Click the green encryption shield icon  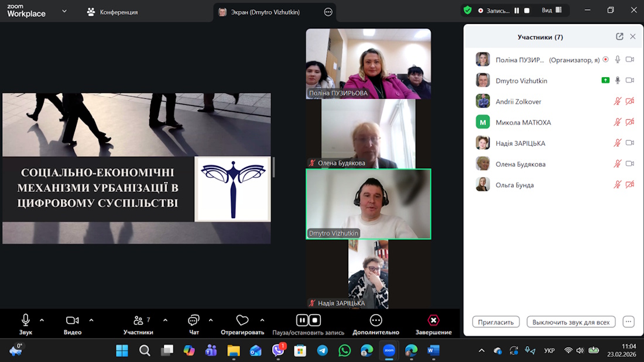pos(467,10)
